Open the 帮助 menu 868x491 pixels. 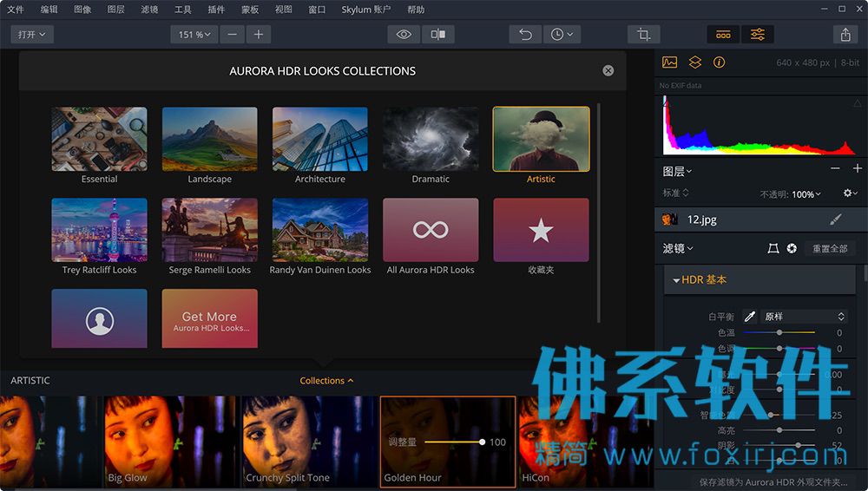coord(416,10)
